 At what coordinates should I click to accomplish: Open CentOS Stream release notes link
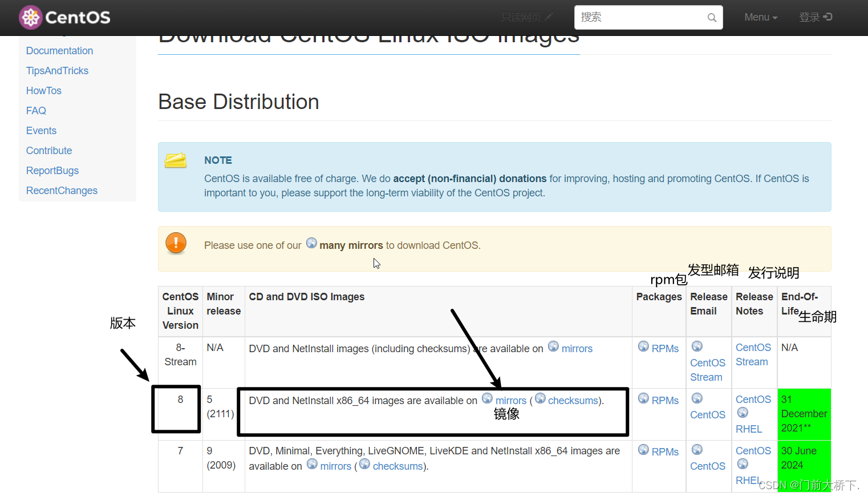click(x=753, y=354)
